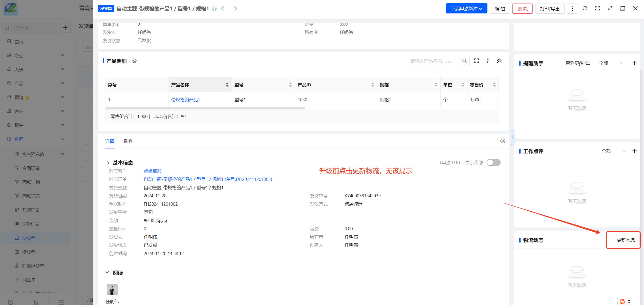The width and height of the screenshot is (644, 305).
Task: Go to previous record arrow
Action: (x=223, y=9)
